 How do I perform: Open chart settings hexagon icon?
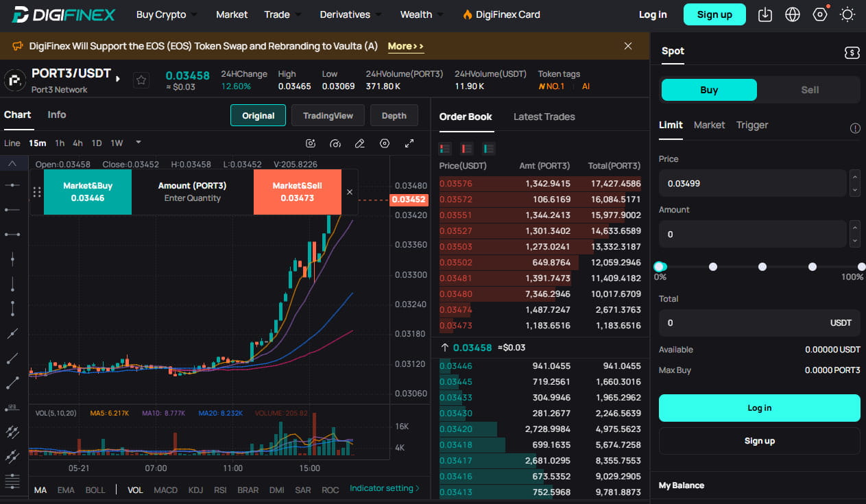click(x=385, y=143)
